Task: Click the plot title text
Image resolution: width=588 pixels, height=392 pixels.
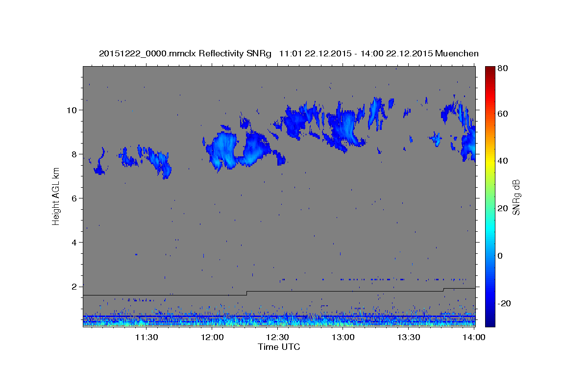Action: tap(289, 54)
